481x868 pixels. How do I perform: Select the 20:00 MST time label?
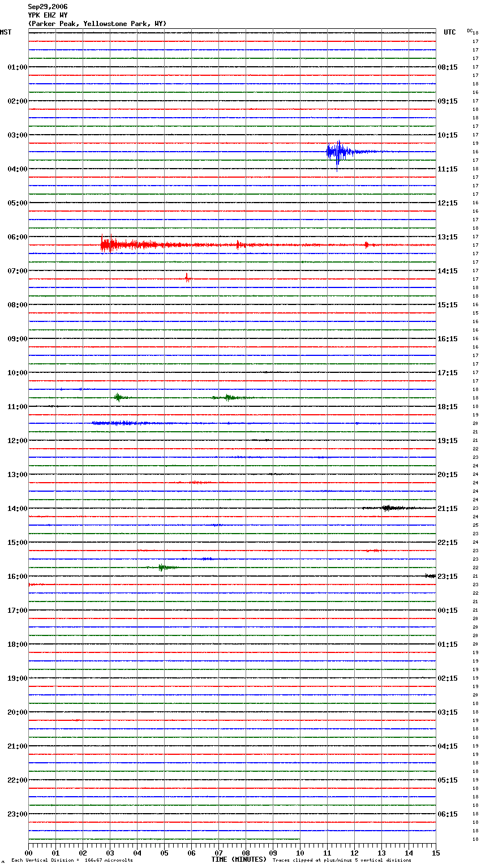click(x=17, y=712)
